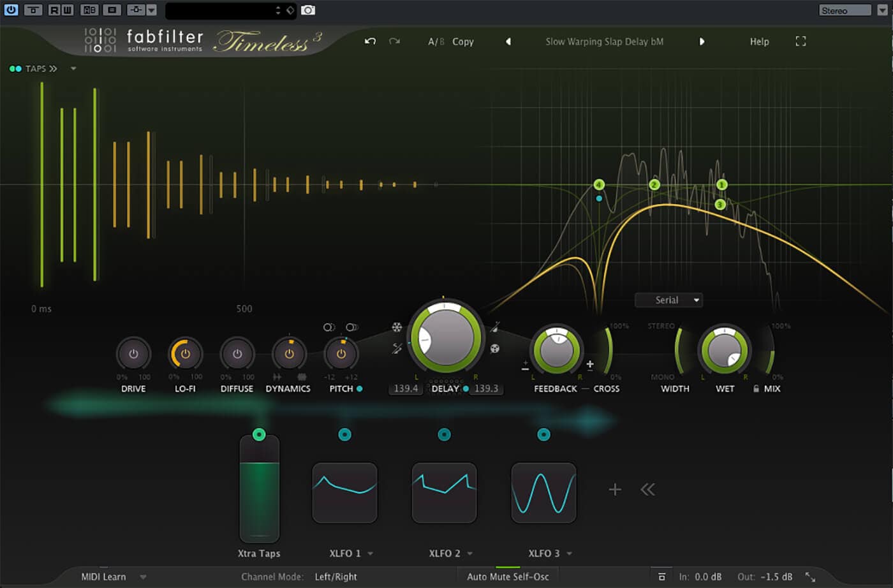Expand the TAPS panel
This screenshot has height=588, width=893.
tap(41, 68)
